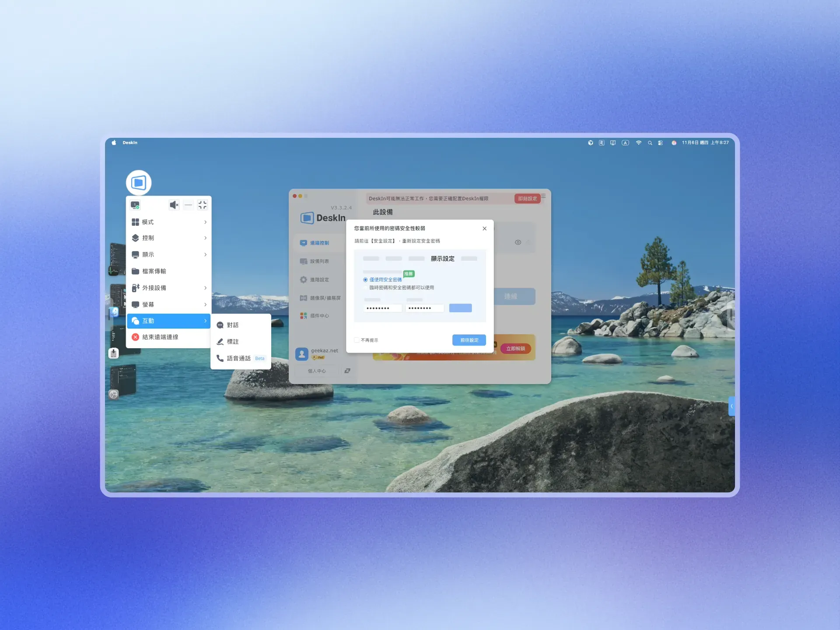Open the hamburger menu in DeskIn window

click(544, 196)
